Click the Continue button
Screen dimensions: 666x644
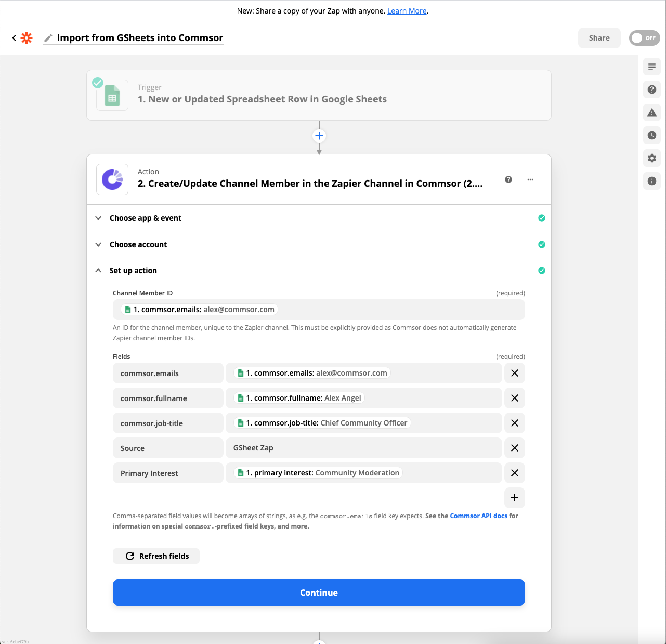click(319, 593)
